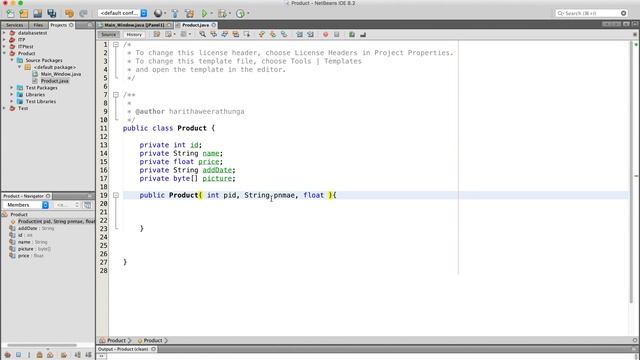Screen dimensions: 640x360
Task: Open the default configuration dropdown
Action: (x=123, y=13)
